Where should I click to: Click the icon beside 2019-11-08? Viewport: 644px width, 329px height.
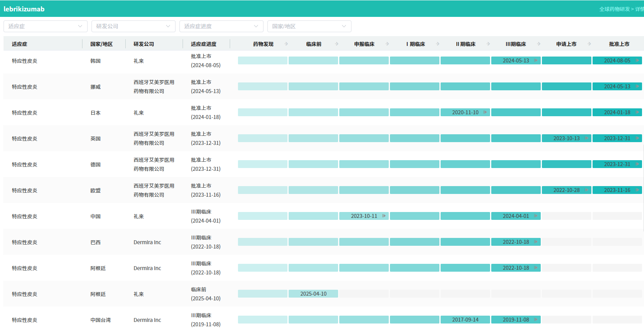pos(536,320)
